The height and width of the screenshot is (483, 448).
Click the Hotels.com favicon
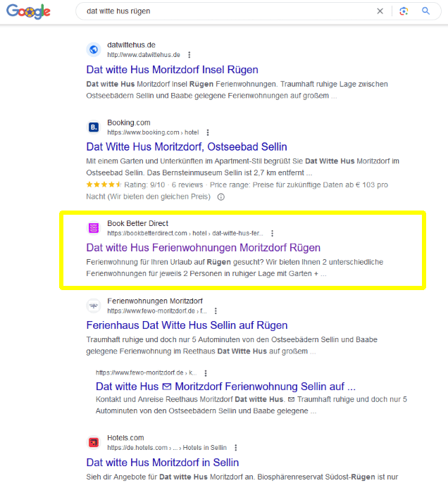click(94, 442)
